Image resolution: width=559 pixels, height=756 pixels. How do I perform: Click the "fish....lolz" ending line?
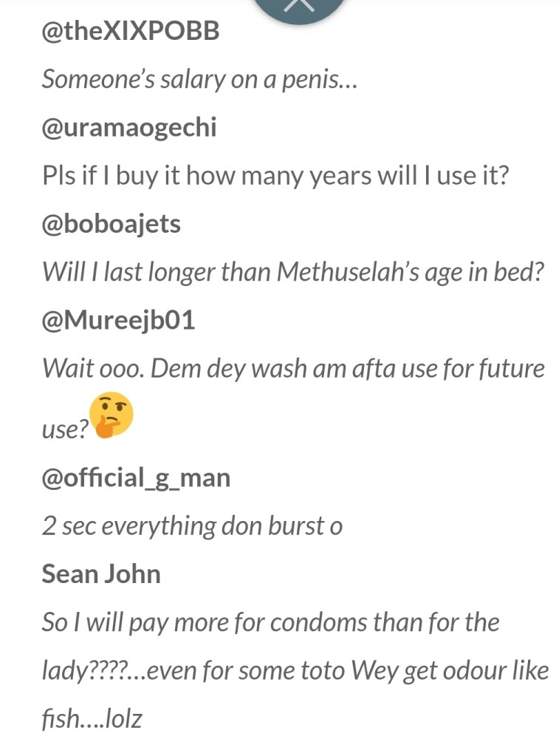click(92, 719)
